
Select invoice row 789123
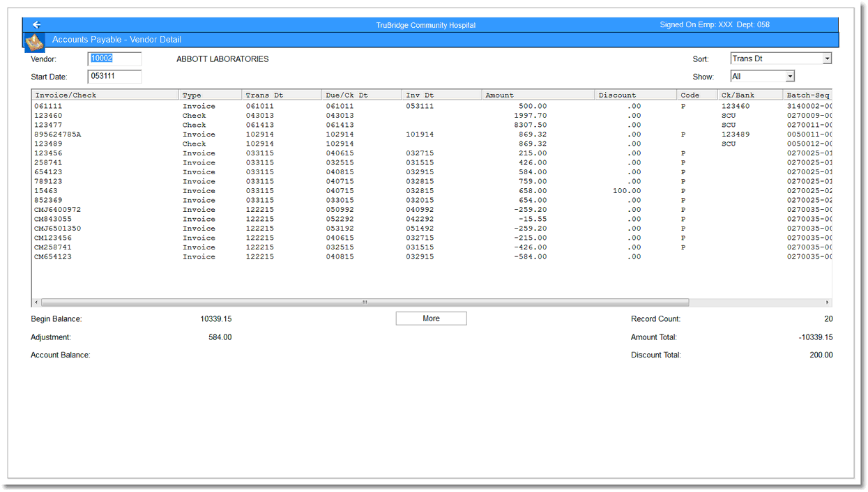432,181
